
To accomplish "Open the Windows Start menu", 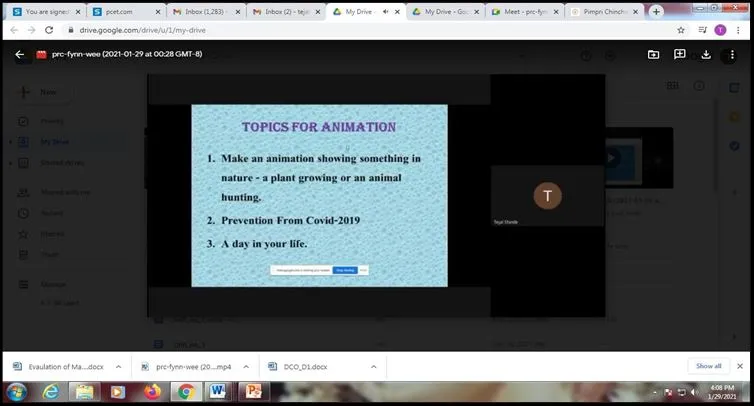I will pos(16,392).
